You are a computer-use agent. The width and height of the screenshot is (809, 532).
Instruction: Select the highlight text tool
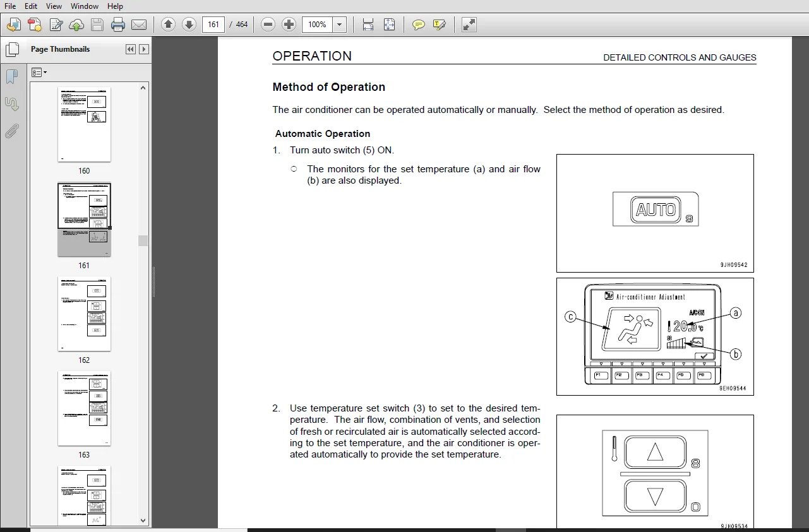(440, 25)
